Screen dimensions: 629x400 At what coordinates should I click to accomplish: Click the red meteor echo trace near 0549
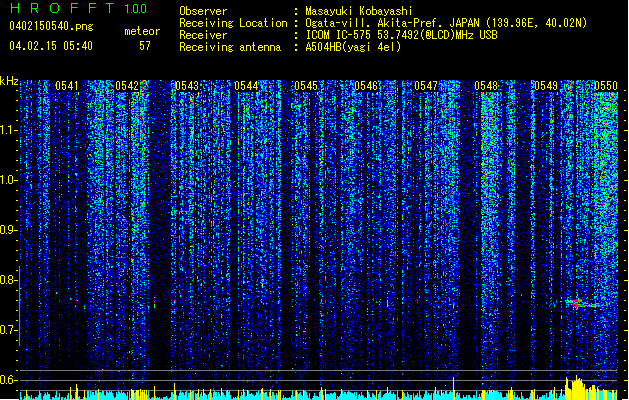click(580, 304)
